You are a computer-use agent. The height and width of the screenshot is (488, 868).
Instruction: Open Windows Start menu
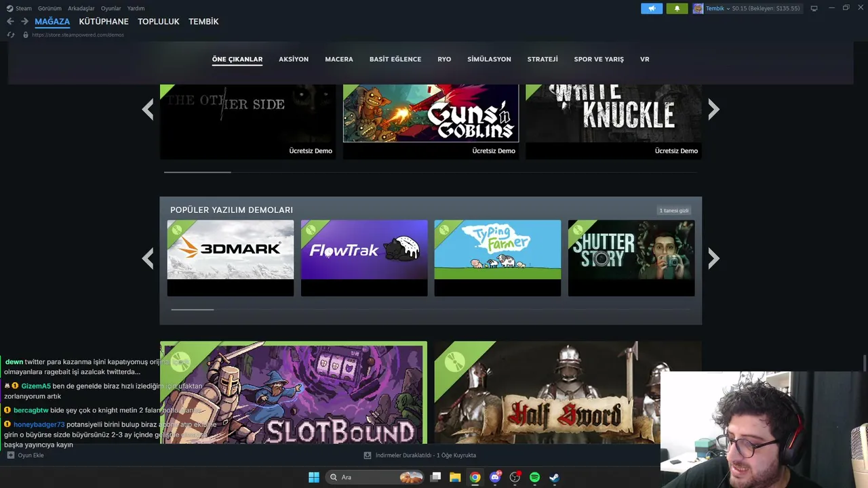(314, 477)
